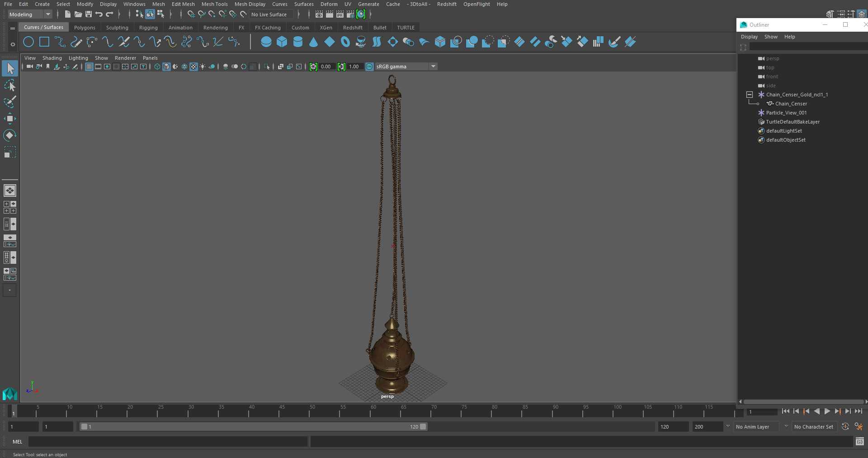Choose the Pencil Curve tool
The width and height of the screenshot is (868, 458).
pyautogui.click(x=76, y=42)
